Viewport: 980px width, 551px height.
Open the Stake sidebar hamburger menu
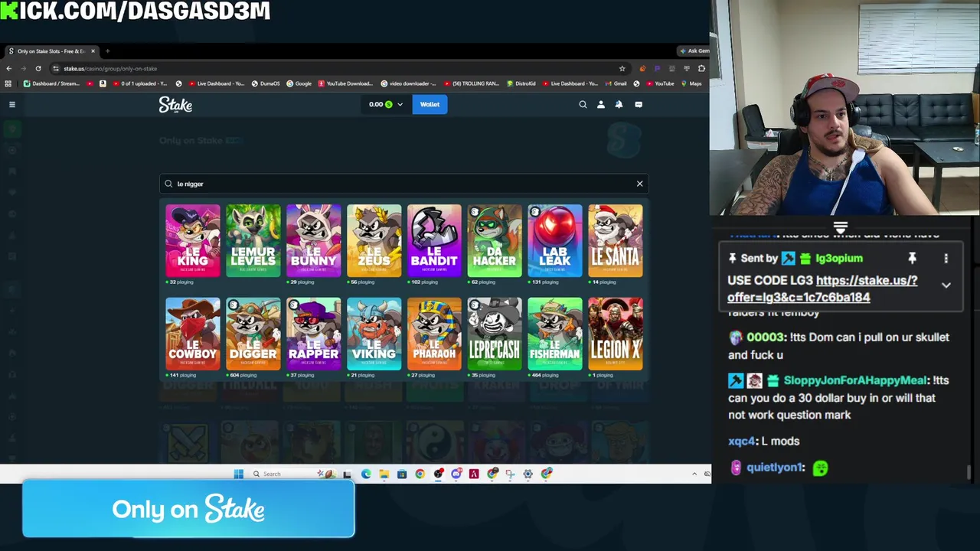point(12,104)
